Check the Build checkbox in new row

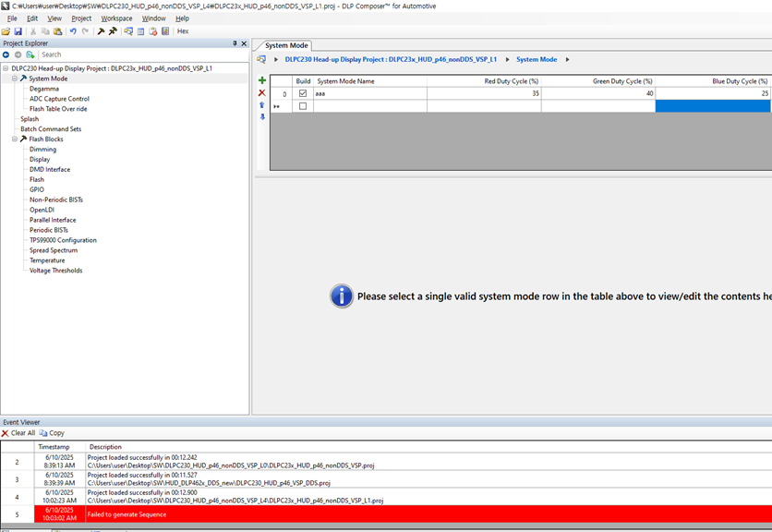point(303,106)
